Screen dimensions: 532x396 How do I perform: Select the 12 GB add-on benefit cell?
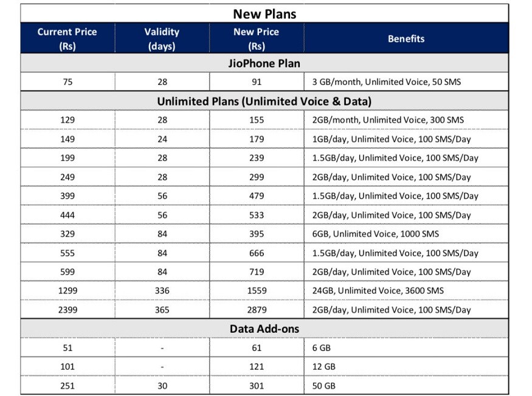(406, 366)
